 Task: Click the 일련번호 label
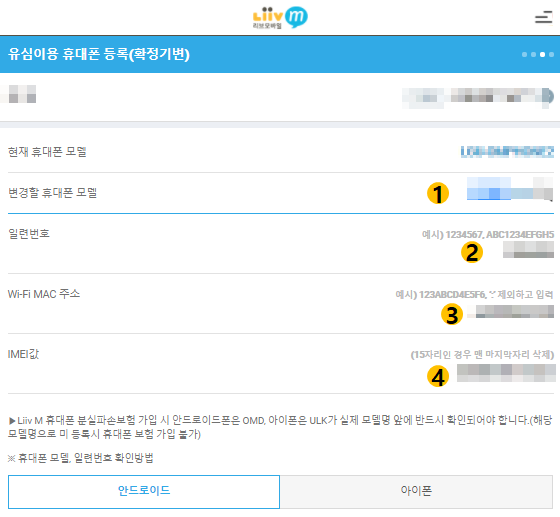click(29, 234)
